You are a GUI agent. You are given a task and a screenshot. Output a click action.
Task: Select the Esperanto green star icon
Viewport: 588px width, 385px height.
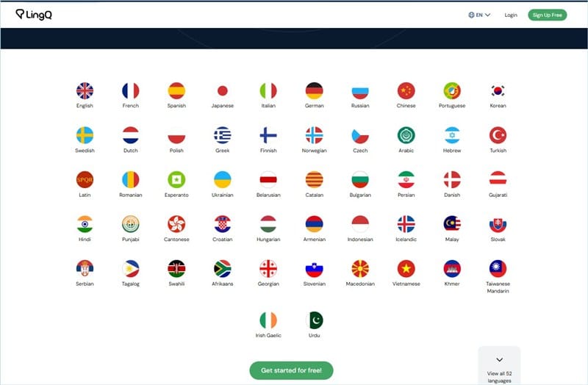[176, 179]
